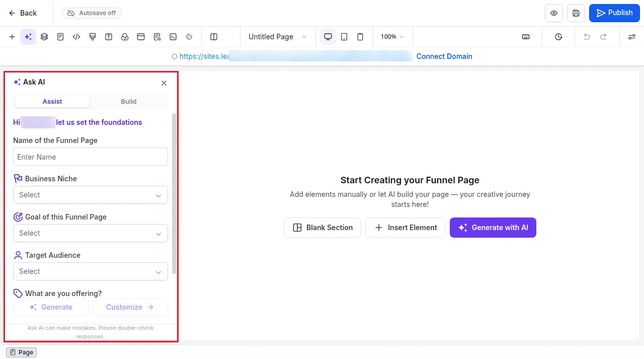The image size is (644, 359).
Task: Open keyboard shortcuts icon
Action: click(526, 37)
